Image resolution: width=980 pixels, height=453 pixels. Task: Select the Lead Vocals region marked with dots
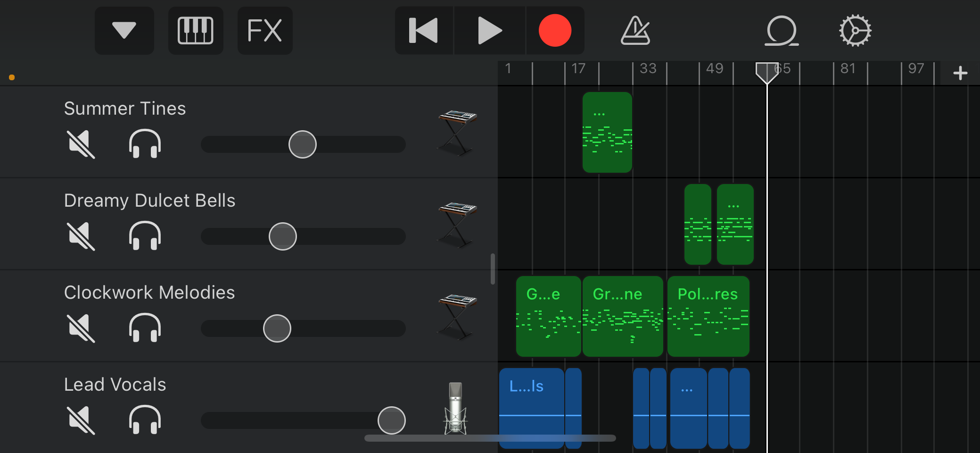pyautogui.click(x=688, y=408)
